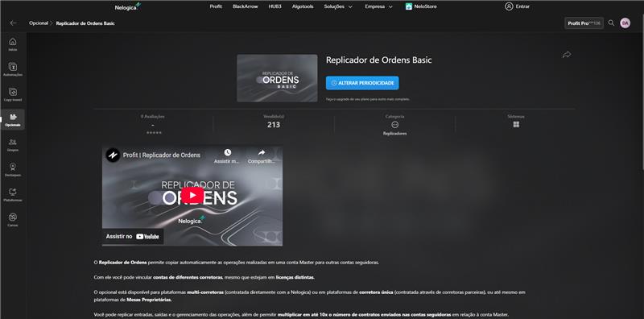Expand the Soluções dropdown menu
Screen dimensions: 644x319
click(338, 6)
